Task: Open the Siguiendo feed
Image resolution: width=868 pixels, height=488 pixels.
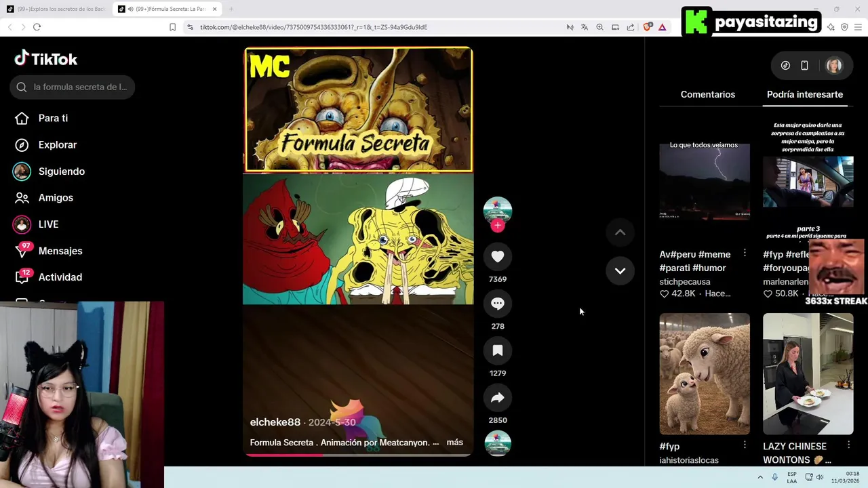Action: (50, 171)
